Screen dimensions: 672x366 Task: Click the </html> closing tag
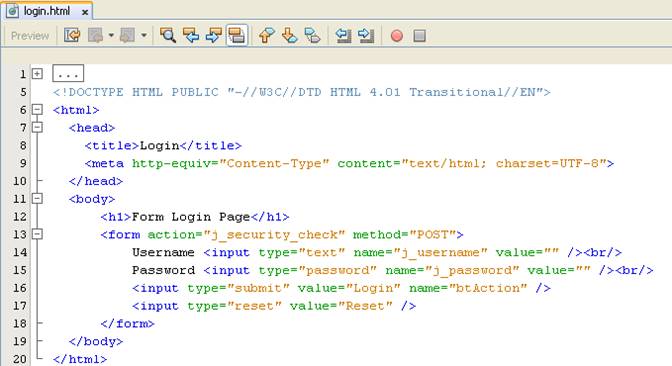point(80,359)
